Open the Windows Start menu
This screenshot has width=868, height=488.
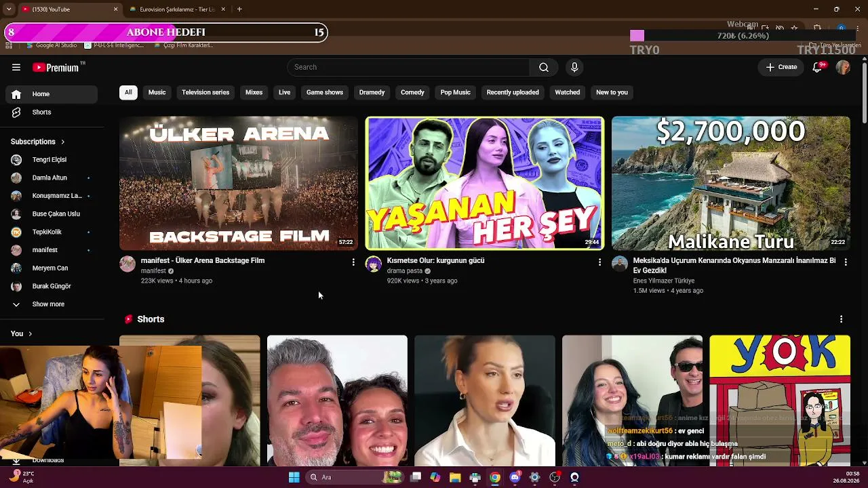tap(294, 477)
